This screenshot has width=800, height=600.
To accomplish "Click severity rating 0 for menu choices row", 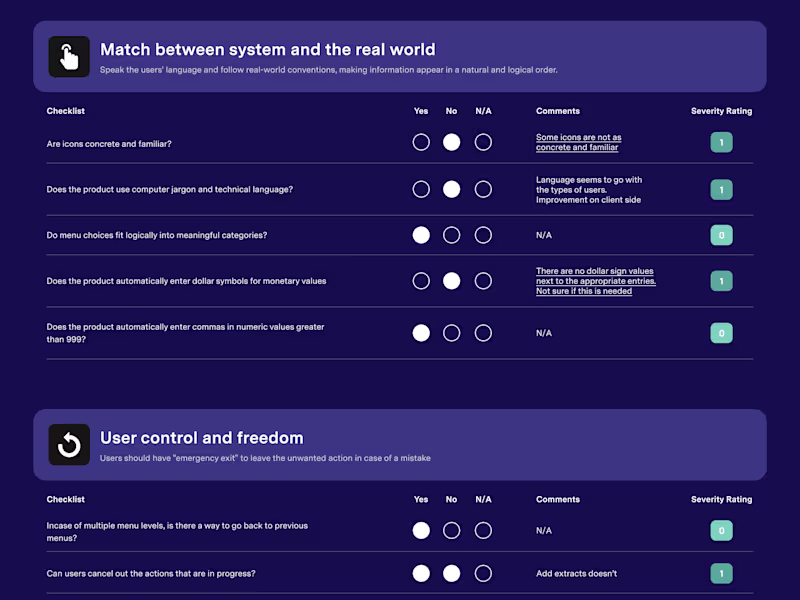I will [x=721, y=235].
